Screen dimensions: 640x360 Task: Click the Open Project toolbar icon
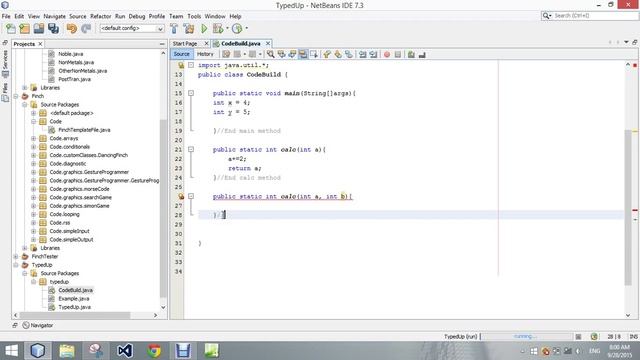[x=39, y=29]
